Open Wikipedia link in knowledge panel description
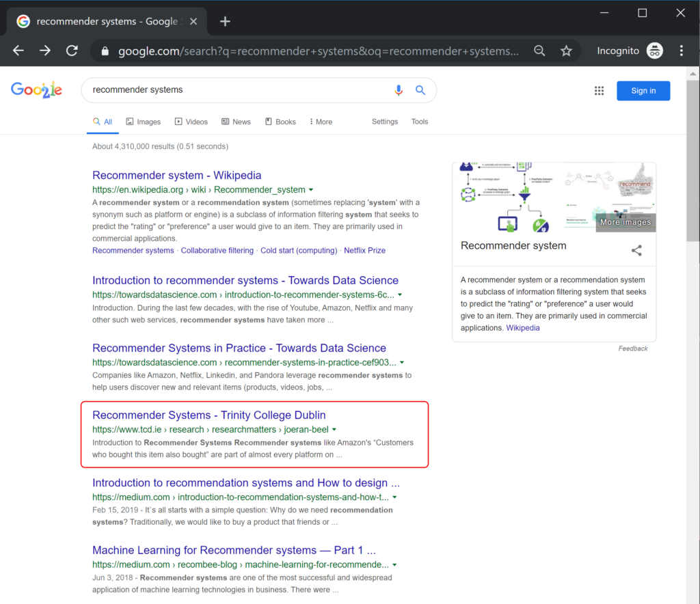Screen dimensions: 700x604 [x=523, y=328]
